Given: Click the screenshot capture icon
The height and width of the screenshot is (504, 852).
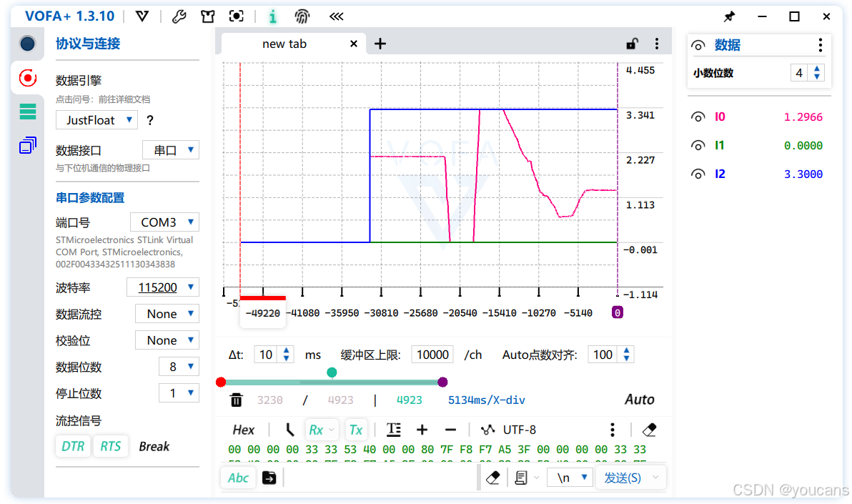Looking at the screenshot, I should [237, 16].
